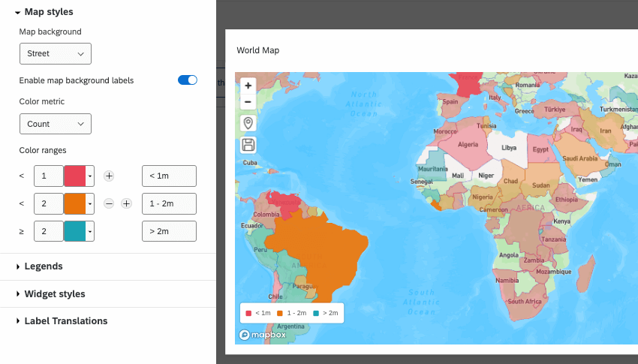The height and width of the screenshot is (364, 638).
Task: Zoom in on the map
Action: (x=248, y=86)
